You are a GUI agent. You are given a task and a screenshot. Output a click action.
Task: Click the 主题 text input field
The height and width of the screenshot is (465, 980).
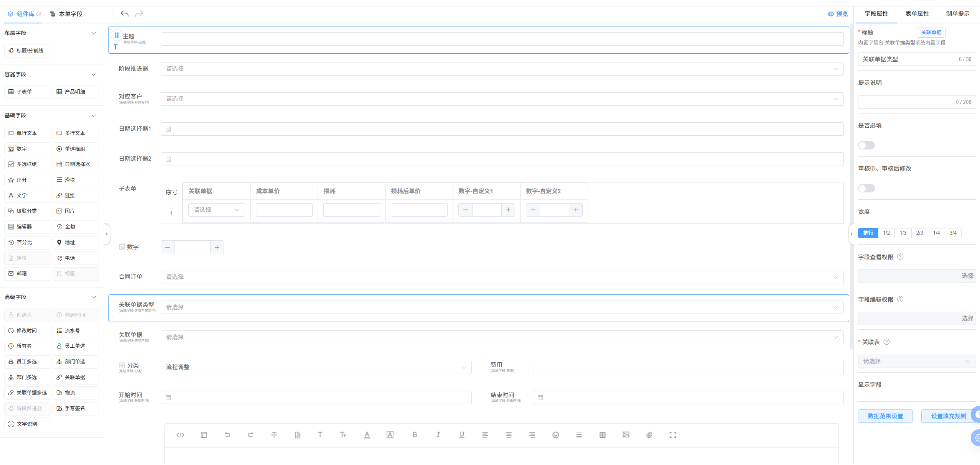coord(502,39)
